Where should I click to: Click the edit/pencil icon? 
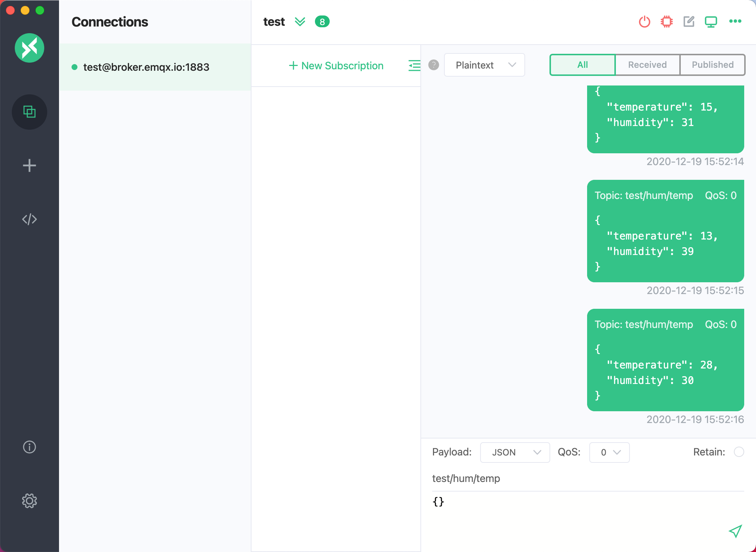(x=689, y=22)
